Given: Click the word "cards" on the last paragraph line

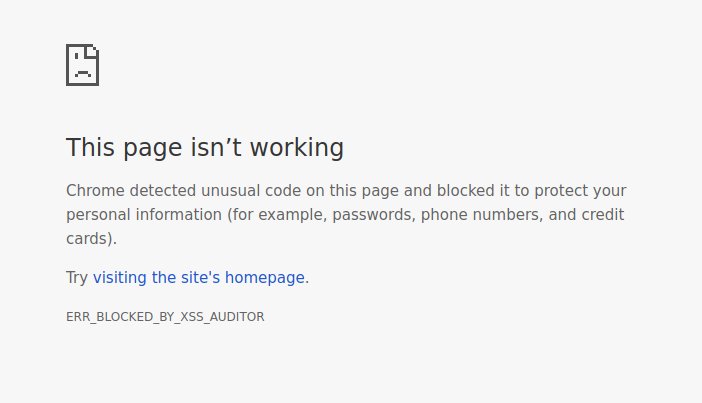Looking at the screenshot, I should point(88,239).
